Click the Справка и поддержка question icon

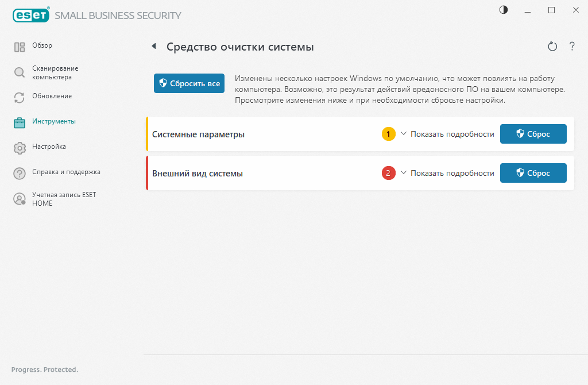(19, 172)
